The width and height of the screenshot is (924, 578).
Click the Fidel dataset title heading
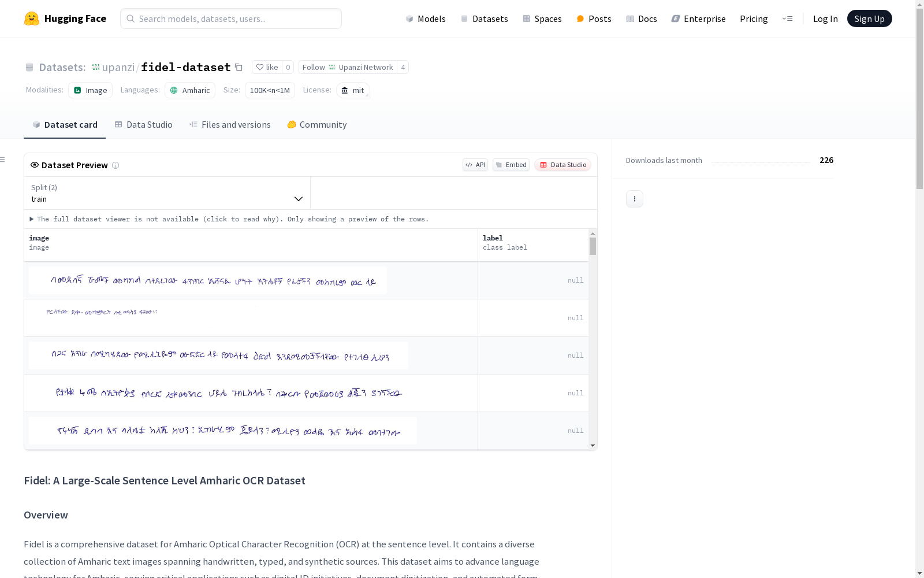pos(165,480)
